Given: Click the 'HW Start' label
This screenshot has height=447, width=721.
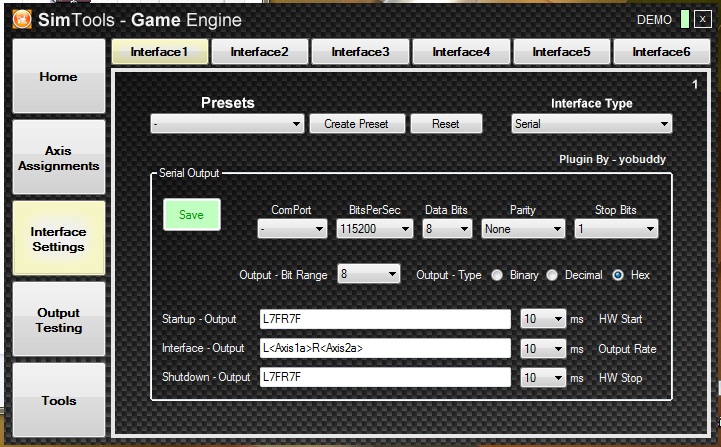Looking at the screenshot, I should coord(620,319).
